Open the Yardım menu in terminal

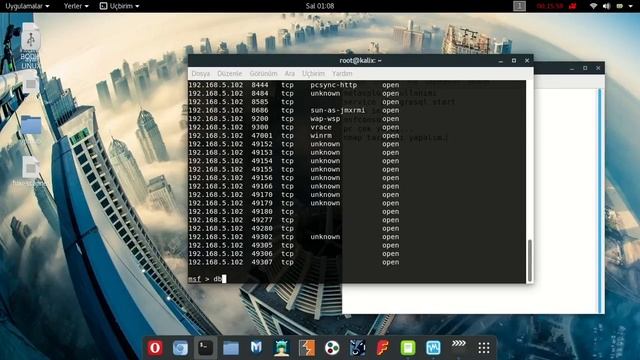[342, 73]
